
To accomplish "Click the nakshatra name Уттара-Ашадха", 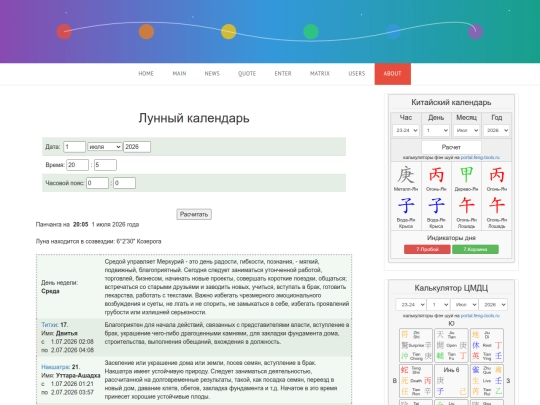I will pos(78,375).
